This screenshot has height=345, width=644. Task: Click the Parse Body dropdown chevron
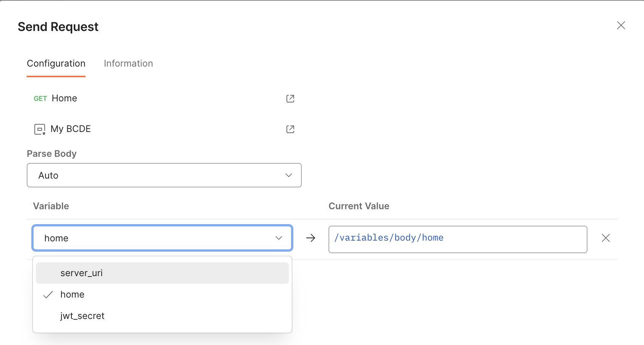(289, 175)
